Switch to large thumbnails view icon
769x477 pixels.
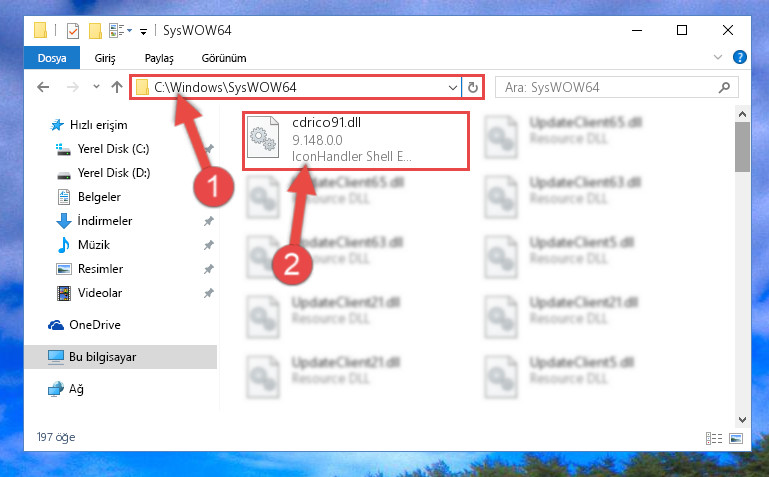pyautogui.click(x=736, y=438)
